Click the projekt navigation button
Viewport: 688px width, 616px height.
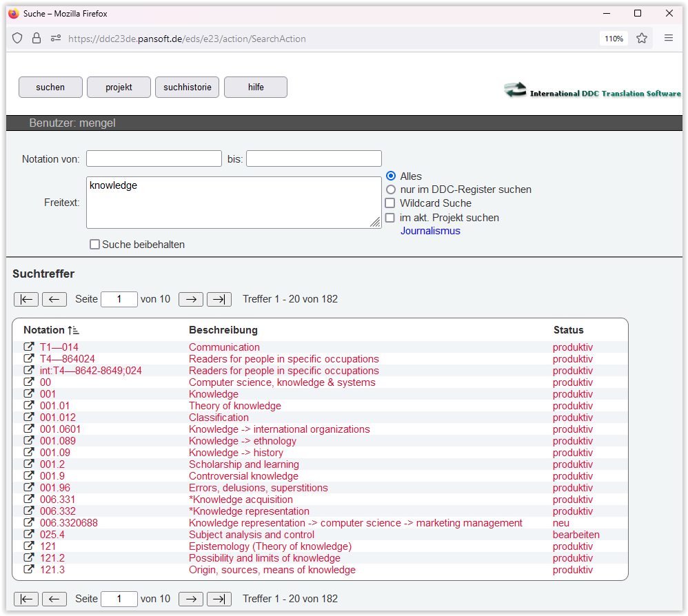(x=119, y=88)
